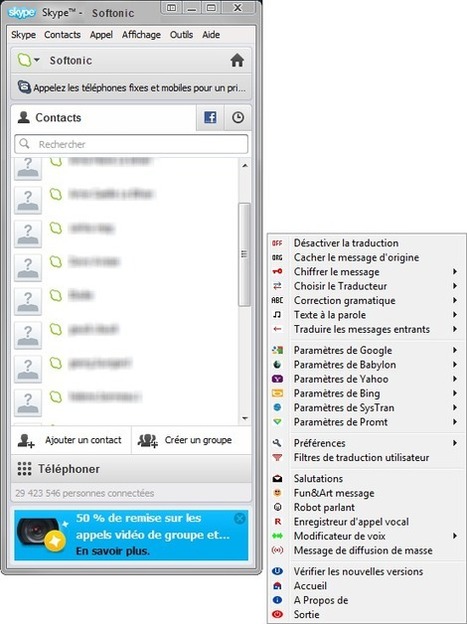Click the smiley icon for Fun&Art message
Image resolution: width=467 pixels, height=624 pixels.
coord(277,493)
